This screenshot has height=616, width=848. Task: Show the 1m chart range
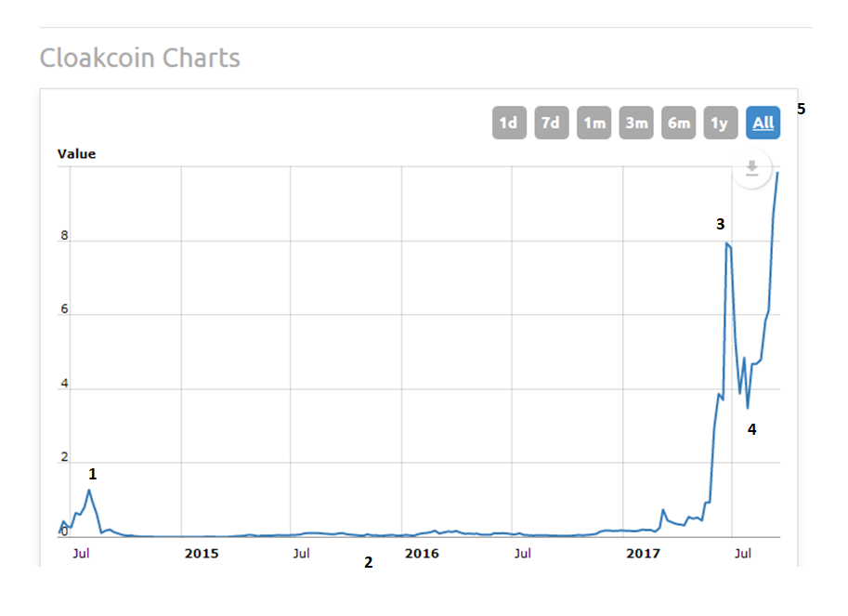tap(594, 123)
